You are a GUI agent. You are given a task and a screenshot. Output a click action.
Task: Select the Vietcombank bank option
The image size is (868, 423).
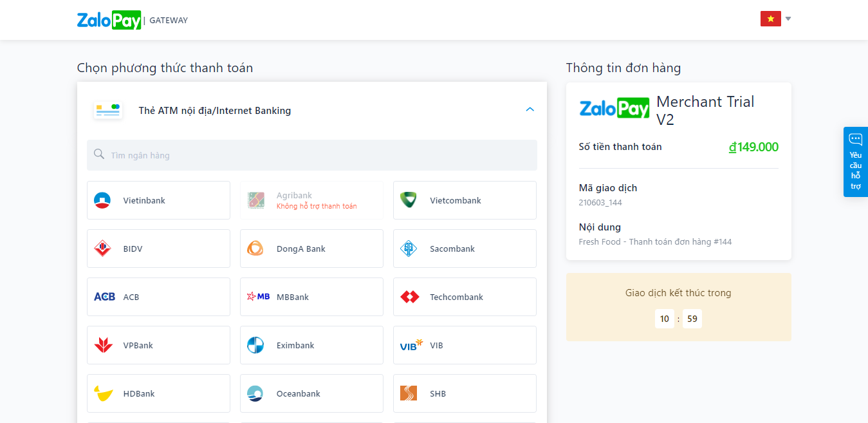pyautogui.click(x=465, y=200)
